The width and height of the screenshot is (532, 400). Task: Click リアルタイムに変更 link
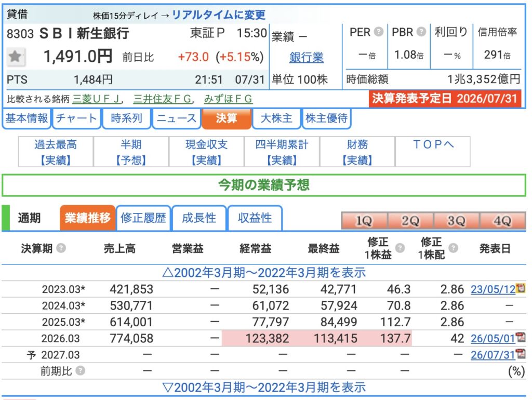pyautogui.click(x=219, y=15)
